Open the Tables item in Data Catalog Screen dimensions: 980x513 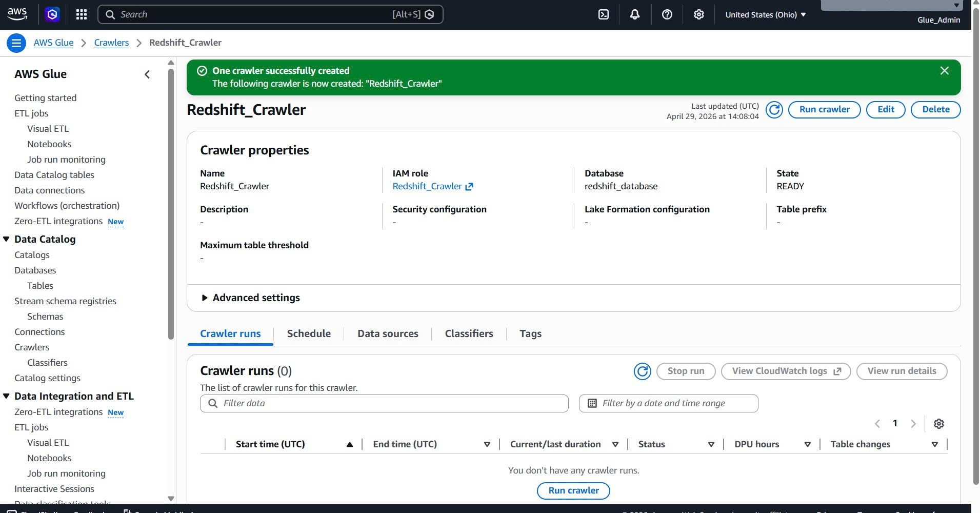pyautogui.click(x=40, y=286)
